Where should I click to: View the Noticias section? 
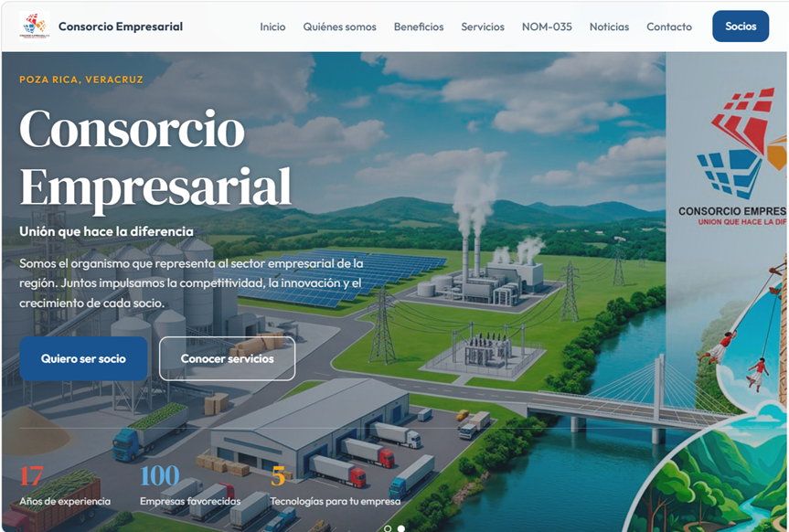609,27
